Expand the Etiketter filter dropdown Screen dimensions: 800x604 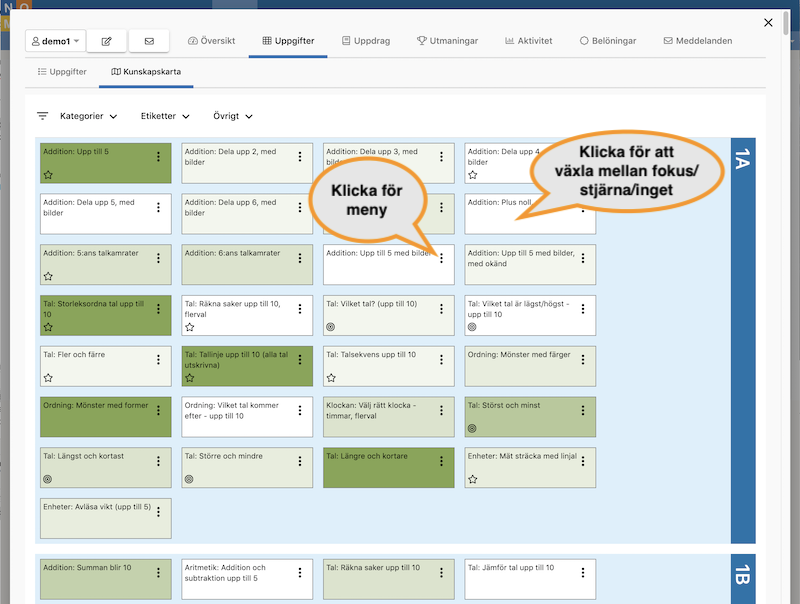(165, 116)
